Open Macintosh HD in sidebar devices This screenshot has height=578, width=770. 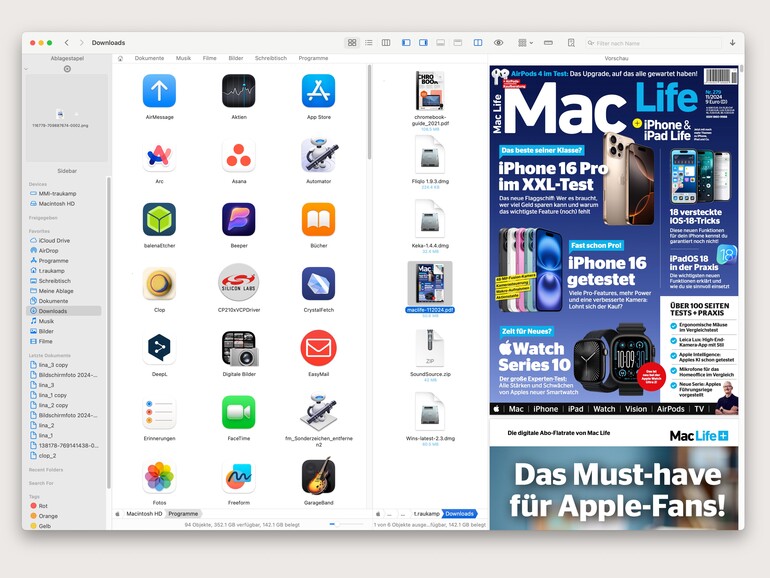click(x=57, y=203)
